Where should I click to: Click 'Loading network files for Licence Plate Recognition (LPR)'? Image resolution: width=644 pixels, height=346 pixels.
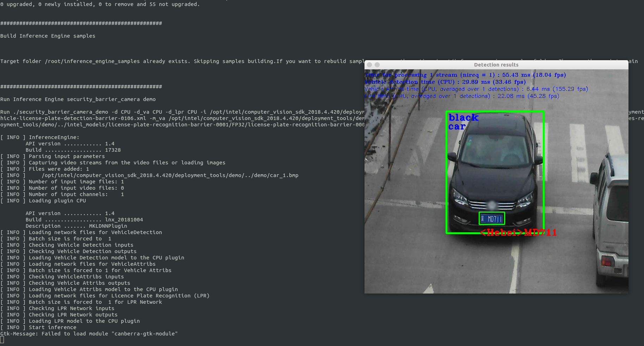tap(105, 296)
